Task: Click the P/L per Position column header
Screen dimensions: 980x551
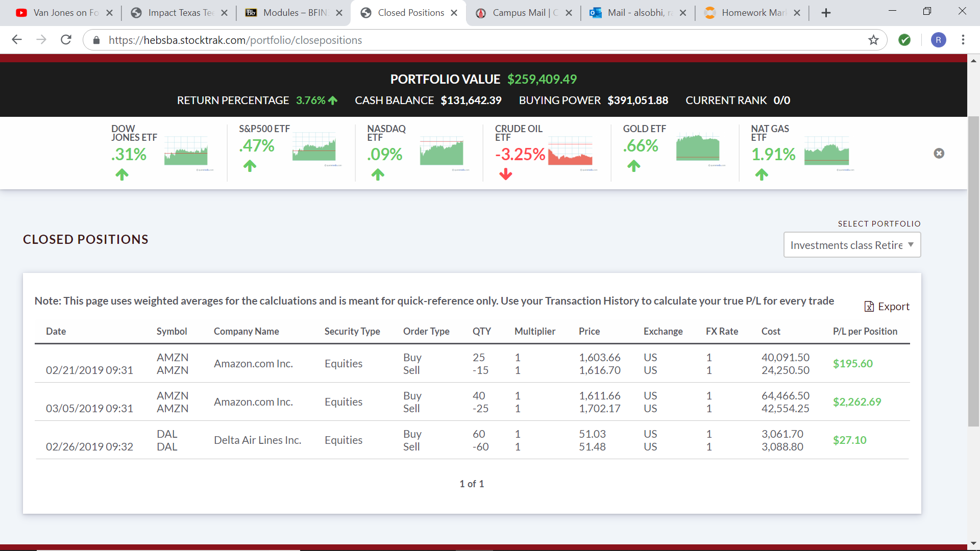Action: (x=865, y=331)
